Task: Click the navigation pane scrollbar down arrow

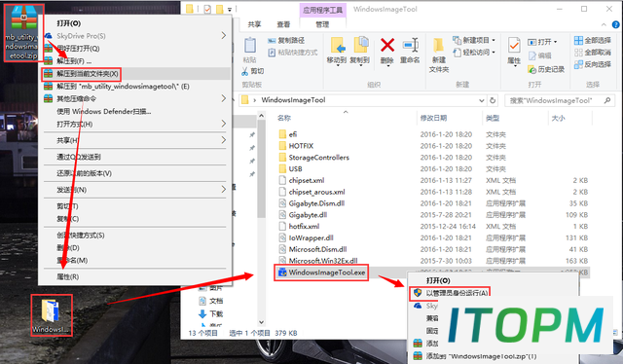Action: point(261,322)
